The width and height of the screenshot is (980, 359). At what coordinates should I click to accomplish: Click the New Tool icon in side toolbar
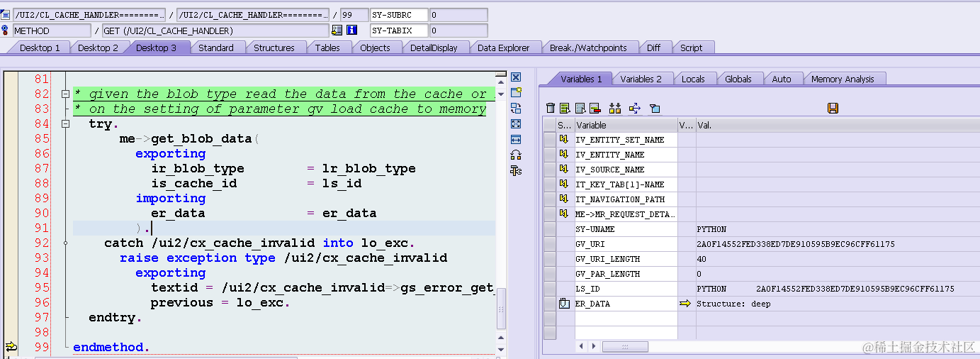click(x=516, y=92)
